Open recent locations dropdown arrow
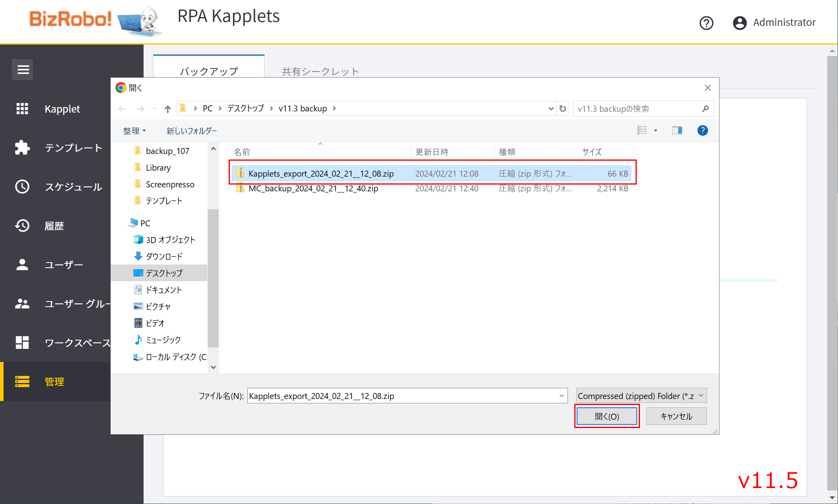The image size is (838, 504). click(x=154, y=109)
